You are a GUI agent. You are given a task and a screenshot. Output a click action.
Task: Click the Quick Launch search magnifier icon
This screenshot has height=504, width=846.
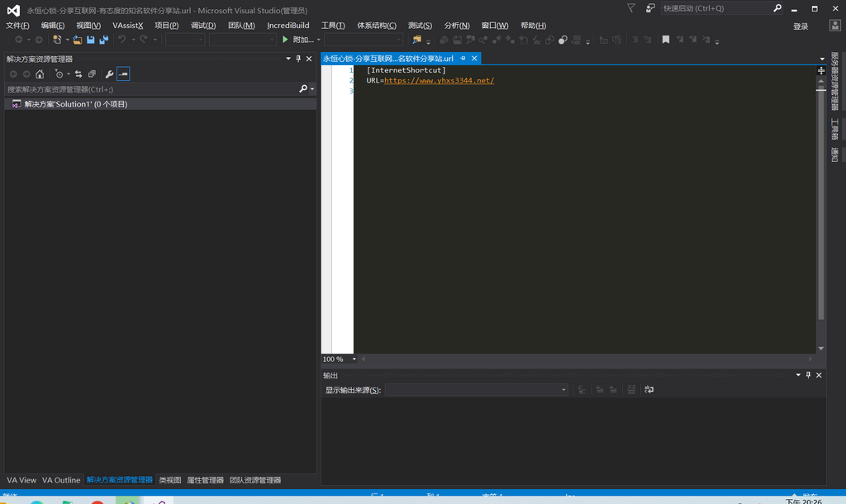(x=777, y=8)
